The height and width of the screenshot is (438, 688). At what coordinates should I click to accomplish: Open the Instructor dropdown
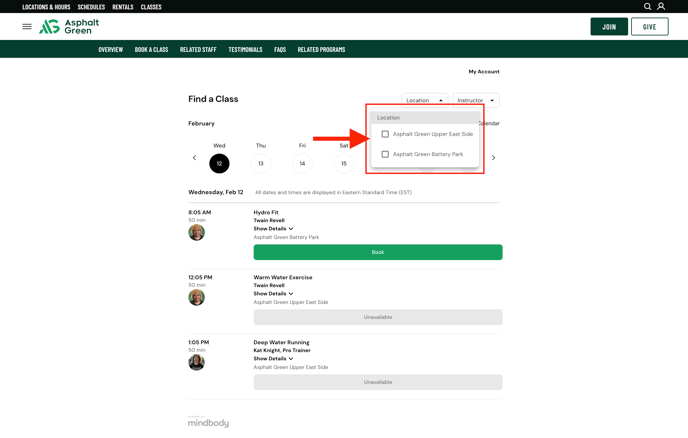(476, 100)
